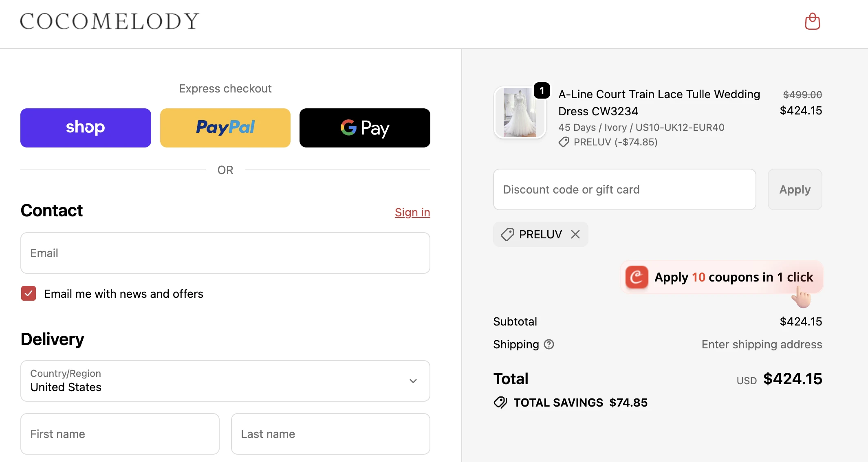Click the 45 Days / Ivory variant text
The image size is (868, 462).
tap(641, 127)
